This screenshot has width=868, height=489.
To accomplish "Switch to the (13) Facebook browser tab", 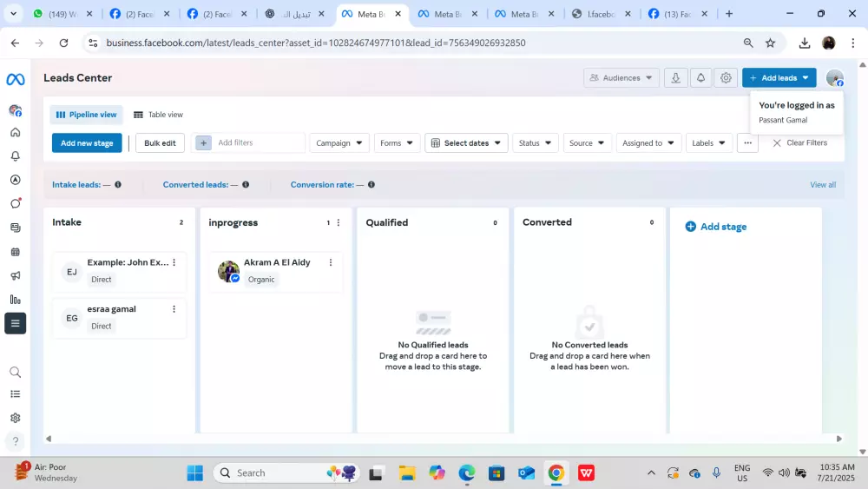I will [x=678, y=14].
